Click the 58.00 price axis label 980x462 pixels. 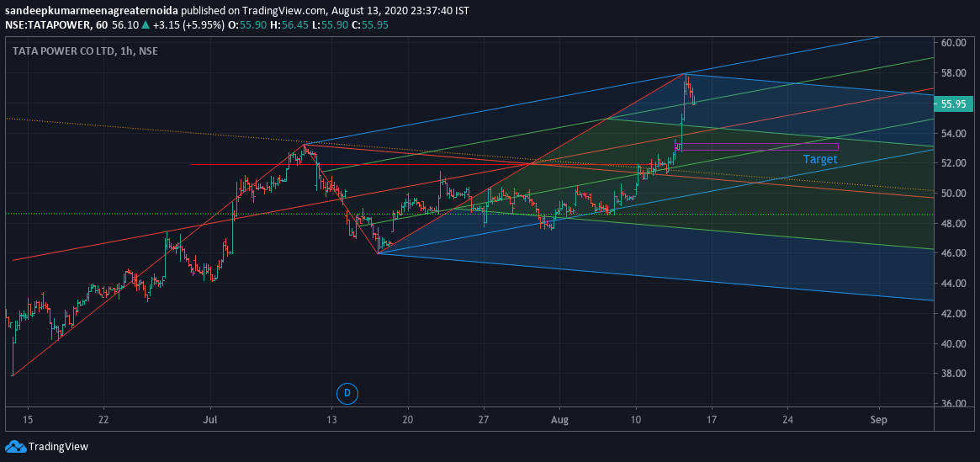click(955, 73)
